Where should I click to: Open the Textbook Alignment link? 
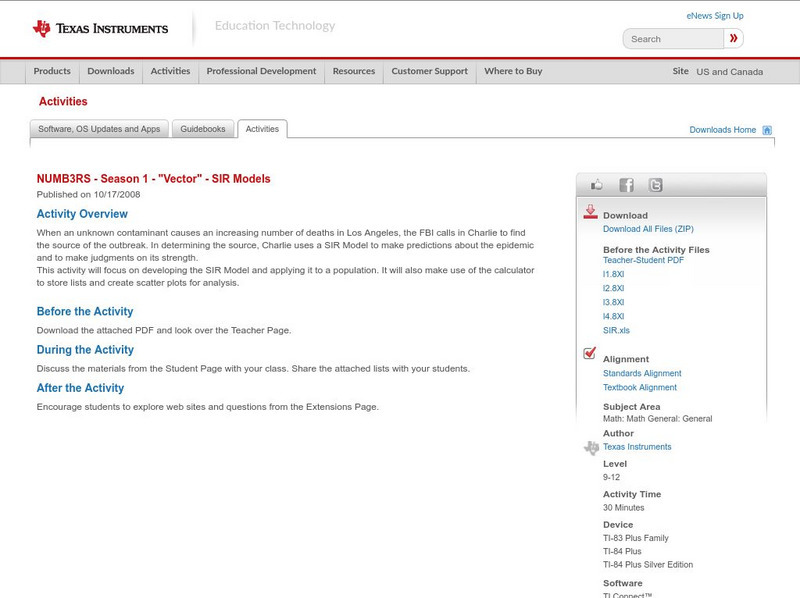coord(640,388)
